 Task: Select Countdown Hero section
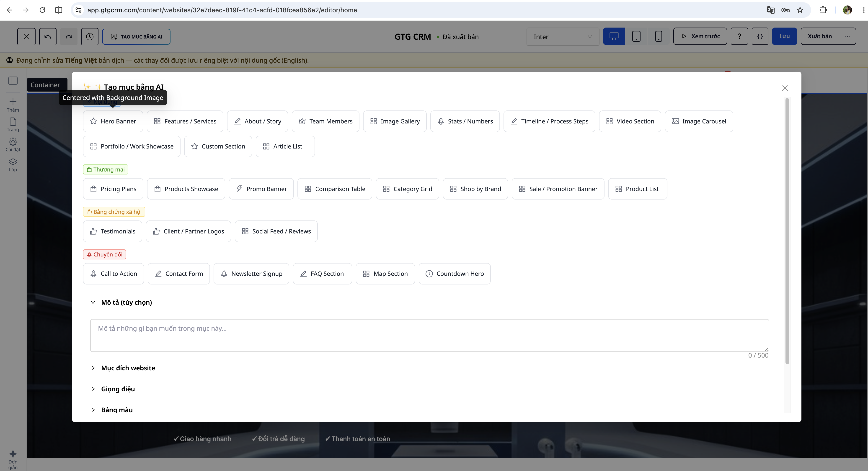[x=455, y=274]
